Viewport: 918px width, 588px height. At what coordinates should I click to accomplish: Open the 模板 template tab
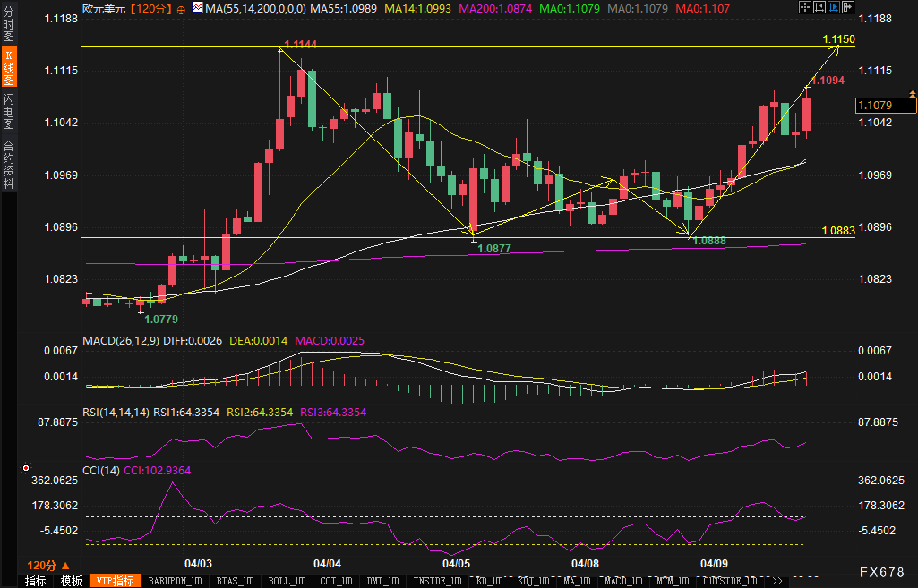(x=72, y=581)
